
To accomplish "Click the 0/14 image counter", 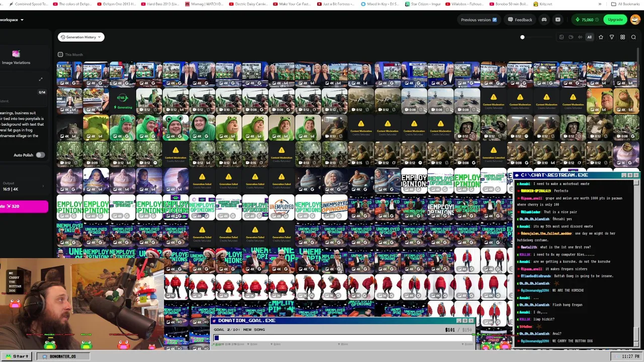I will [x=42, y=93].
